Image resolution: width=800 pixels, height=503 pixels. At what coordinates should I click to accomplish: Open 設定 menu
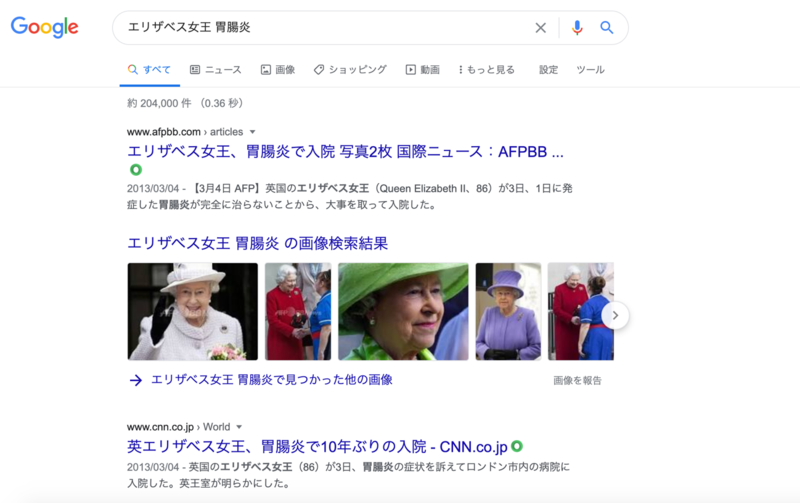pos(548,69)
